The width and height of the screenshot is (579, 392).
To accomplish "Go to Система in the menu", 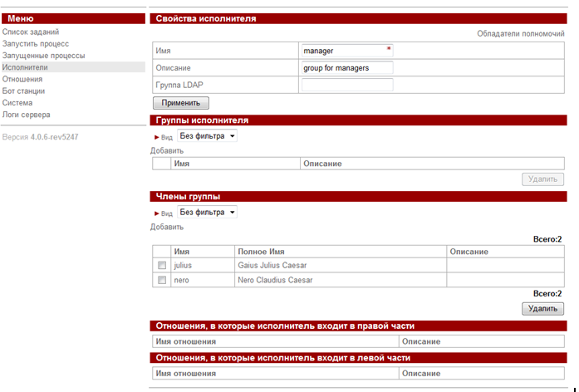I will point(17,103).
